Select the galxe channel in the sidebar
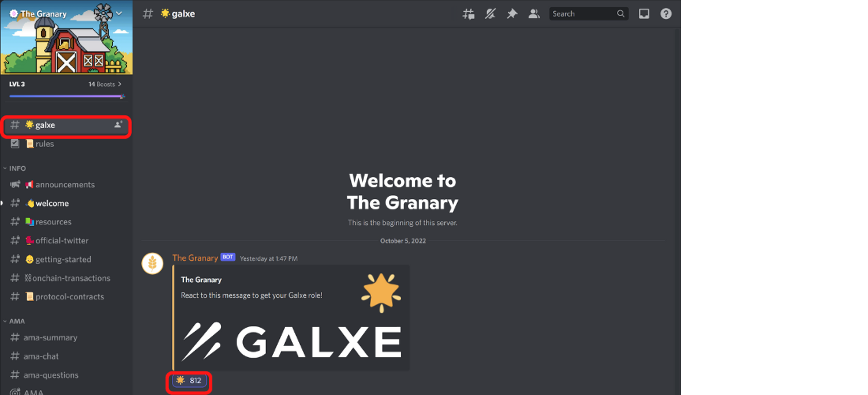The width and height of the screenshot is (868, 395). point(66,125)
